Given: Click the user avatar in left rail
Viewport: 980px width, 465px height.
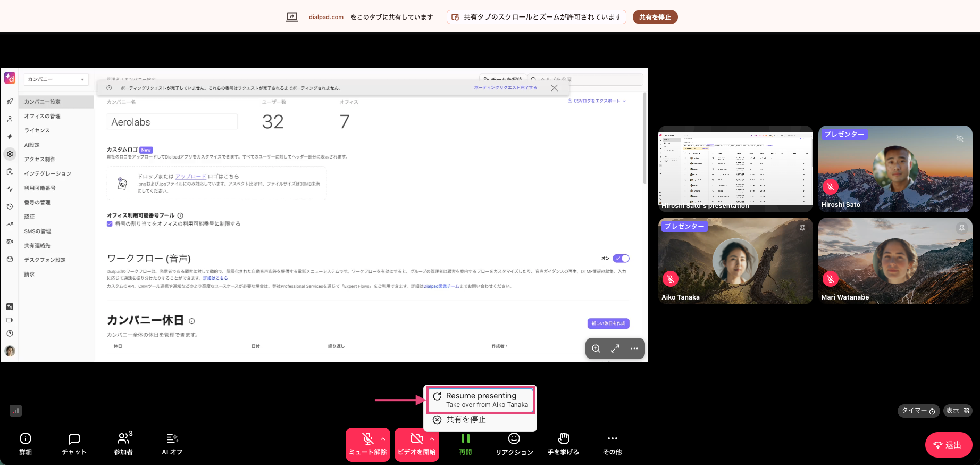Looking at the screenshot, I should 10,351.
